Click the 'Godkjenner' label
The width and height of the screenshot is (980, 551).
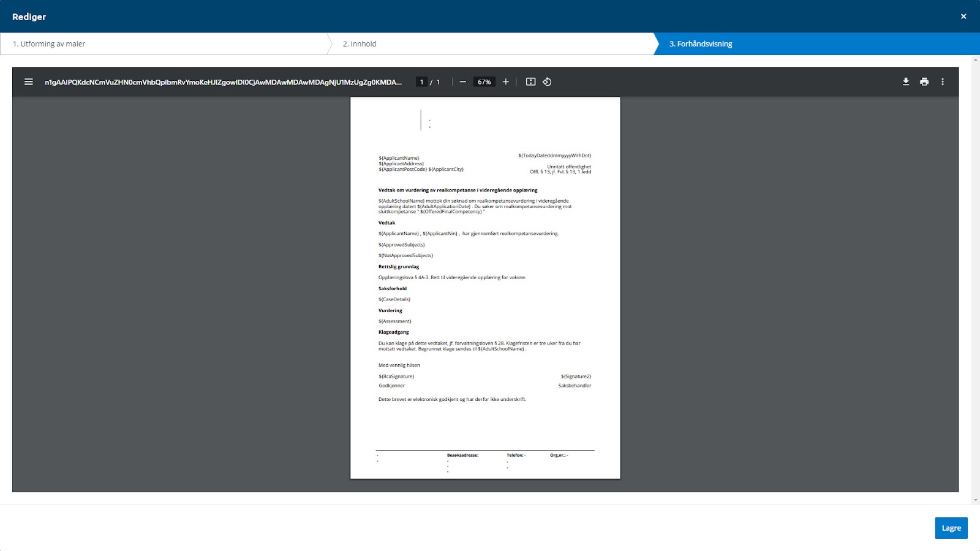[392, 386]
